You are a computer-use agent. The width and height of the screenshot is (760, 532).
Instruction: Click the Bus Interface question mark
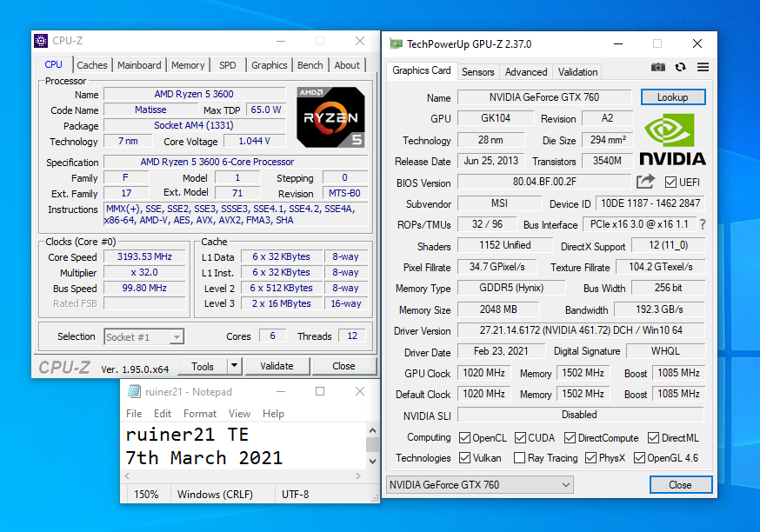coord(703,224)
